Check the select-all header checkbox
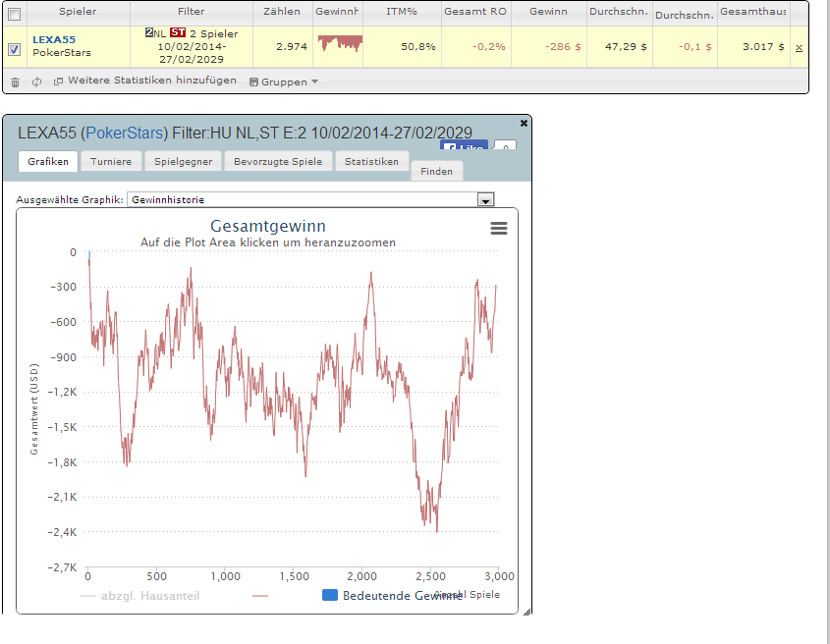The height and width of the screenshot is (644, 830). pyautogui.click(x=15, y=15)
